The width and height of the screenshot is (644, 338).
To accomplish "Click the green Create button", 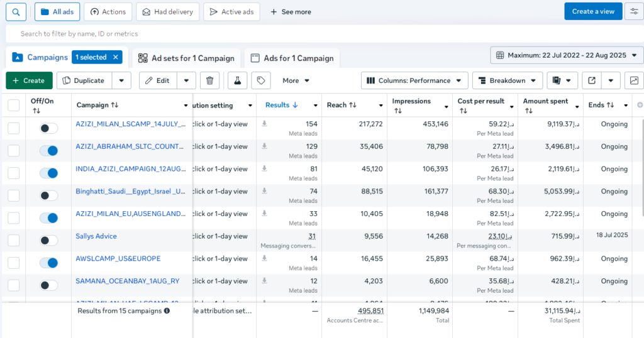I will pyautogui.click(x=29, y=80).
